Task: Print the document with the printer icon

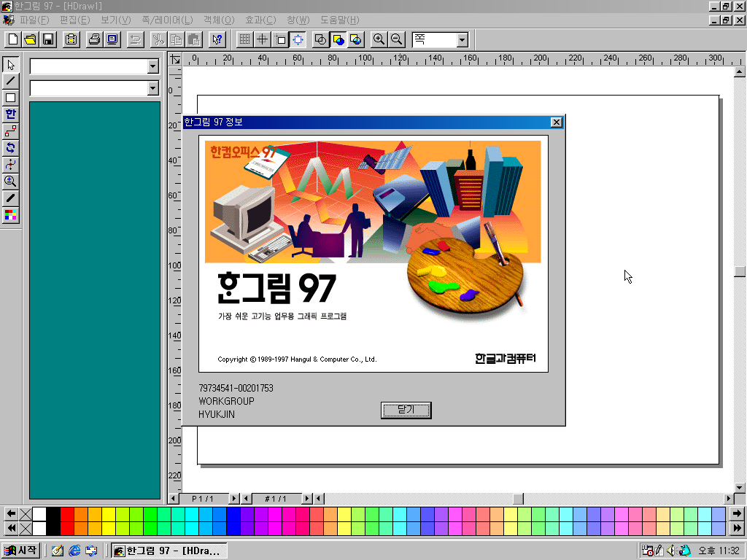Action: [x=94, y=39]
